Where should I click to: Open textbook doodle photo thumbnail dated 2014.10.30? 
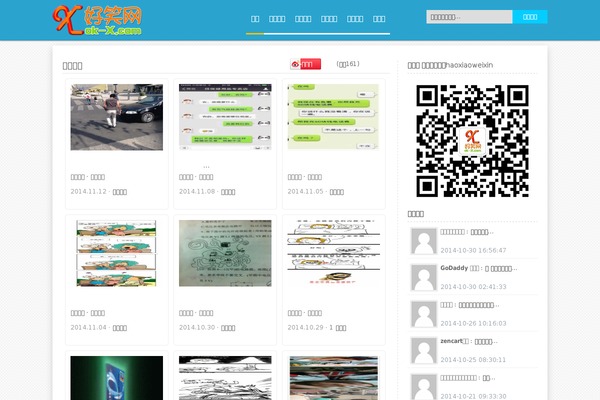click(225, 253)
